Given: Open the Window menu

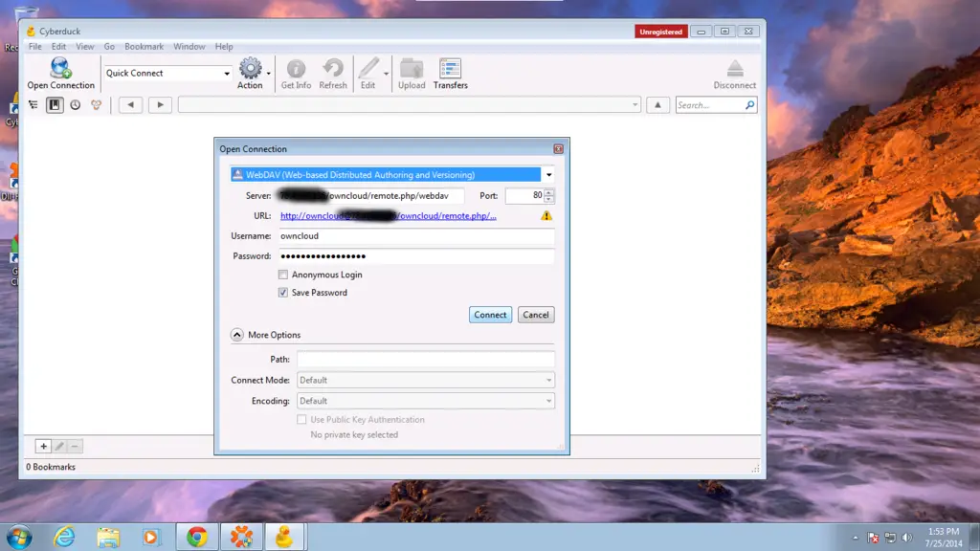Looking at the screenshot, I should pos(189,46).
